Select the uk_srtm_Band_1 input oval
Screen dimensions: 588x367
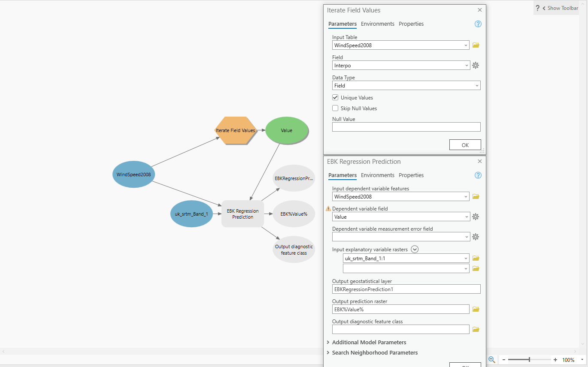coord(191,214)
